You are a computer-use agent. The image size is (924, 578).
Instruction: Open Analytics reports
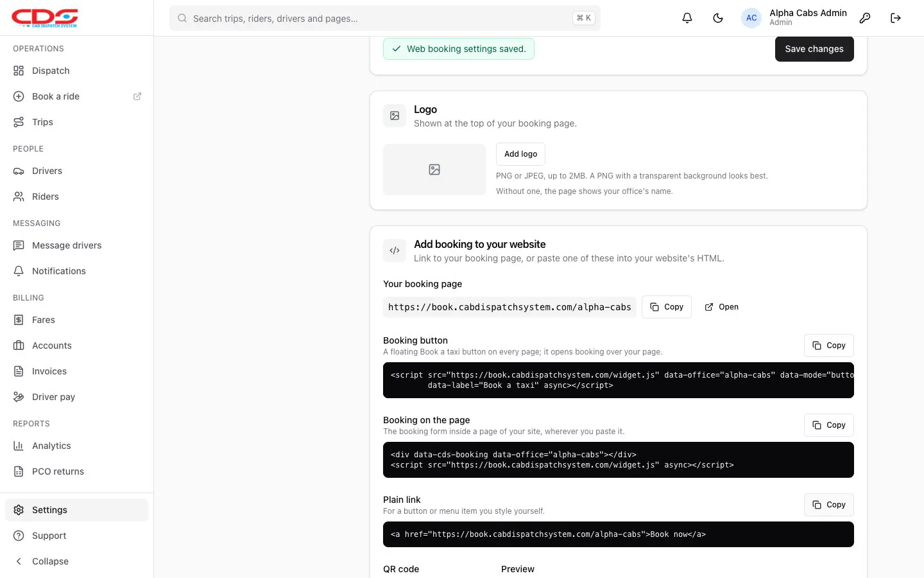(x=76, y=446)
